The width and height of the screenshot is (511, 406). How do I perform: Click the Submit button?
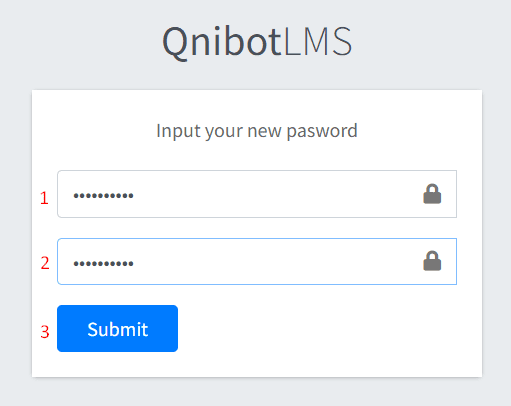pyautogui.click(x=117, y=328)
